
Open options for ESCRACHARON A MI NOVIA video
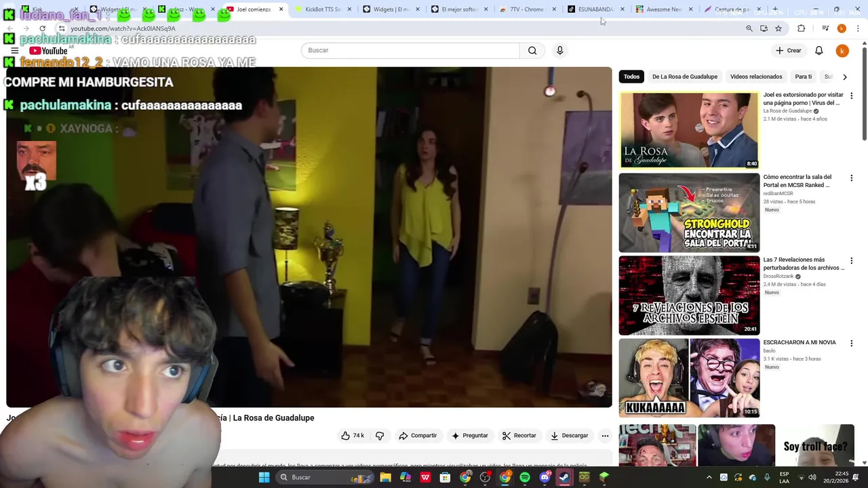pyautogui.click(x=851, y=343)
